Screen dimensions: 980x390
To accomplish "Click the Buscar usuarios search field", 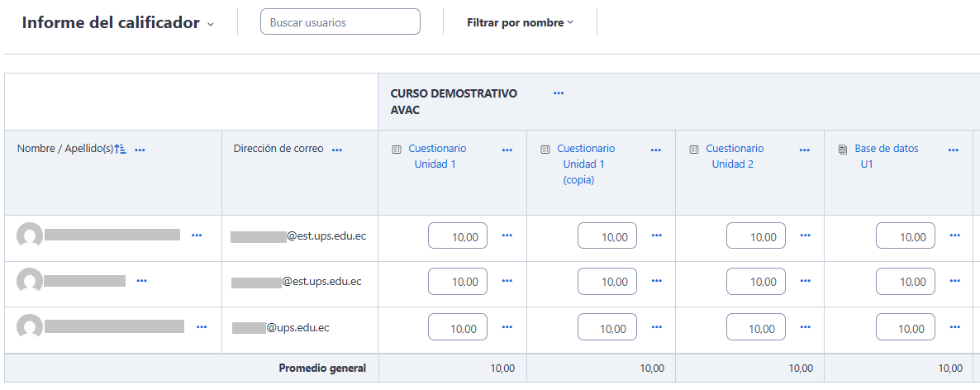I will pyautogui.click(x=340, y=22).
